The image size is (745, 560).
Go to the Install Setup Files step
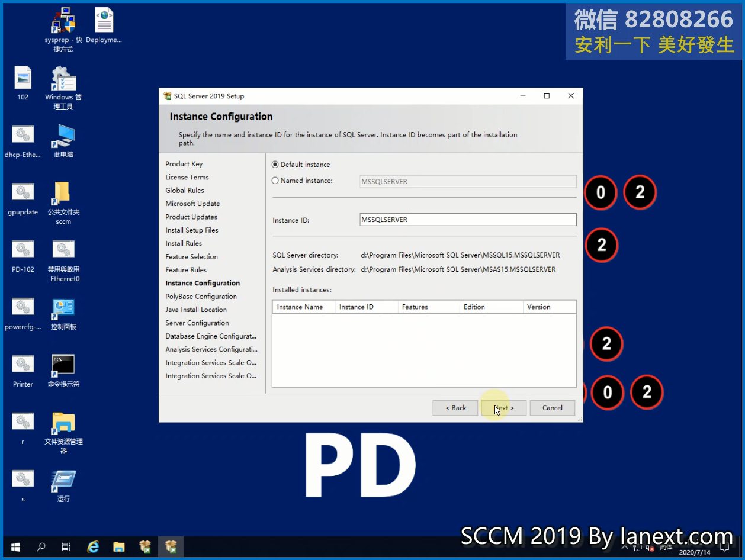click(192, 230)
